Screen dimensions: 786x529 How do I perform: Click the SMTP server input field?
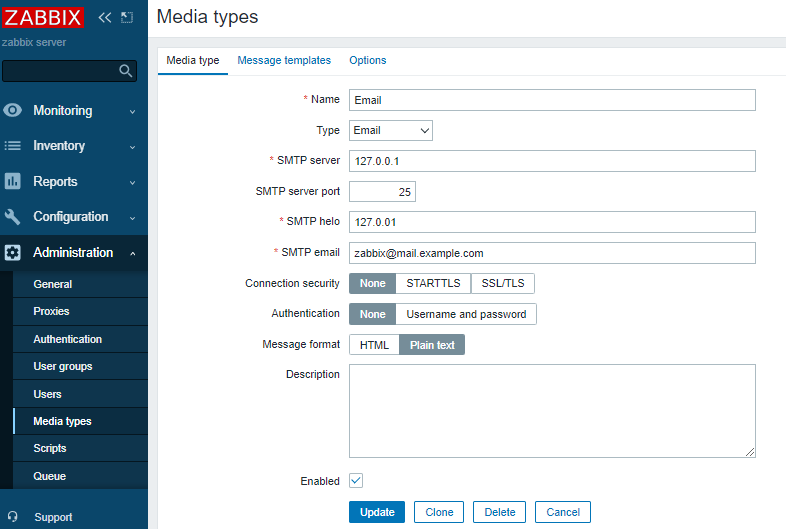(552, 161)
